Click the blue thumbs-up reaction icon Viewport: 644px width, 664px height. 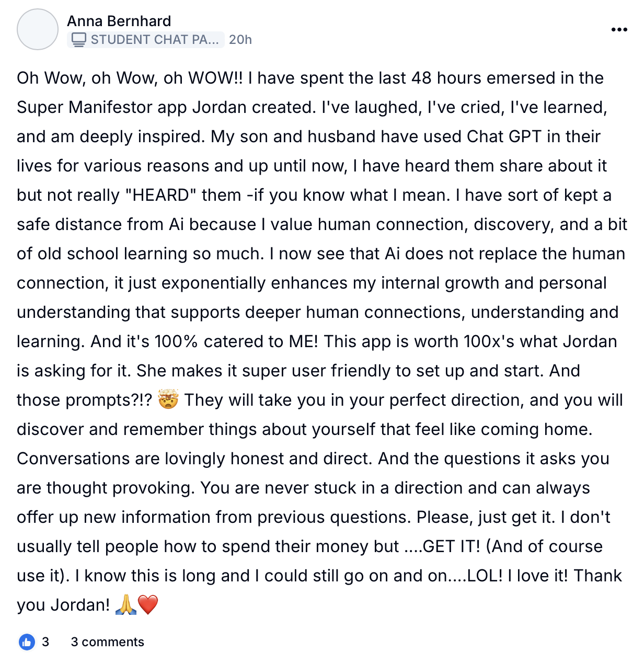[27, 642]
